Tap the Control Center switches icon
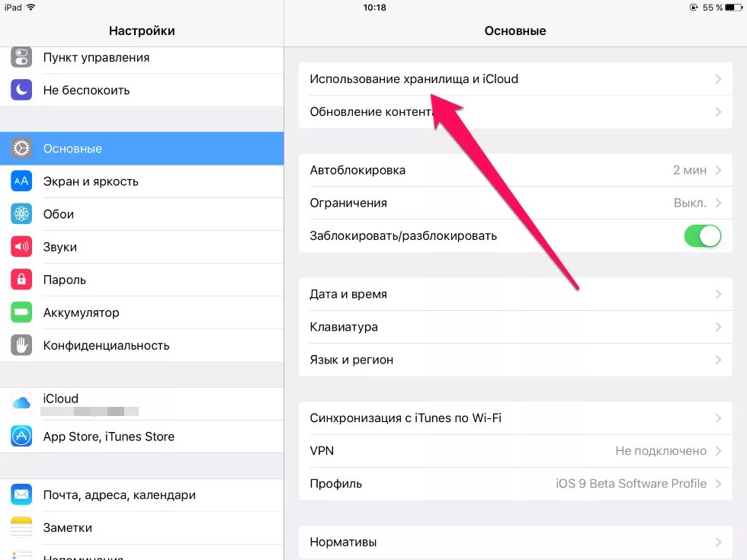 point(21,57)
